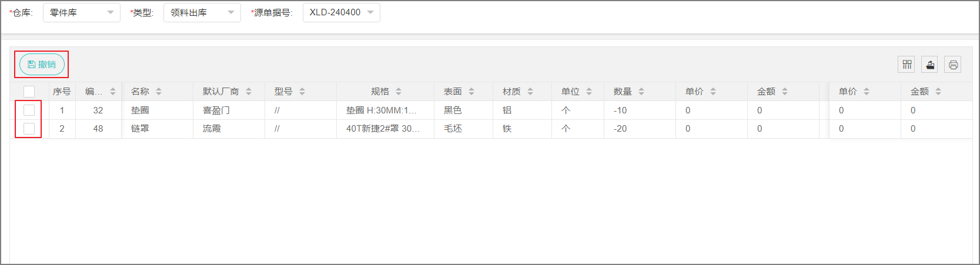Sort by 数量 column arrows
This screenshot has width=980, height=265.
pyautogui.click(x=641, y=92)
